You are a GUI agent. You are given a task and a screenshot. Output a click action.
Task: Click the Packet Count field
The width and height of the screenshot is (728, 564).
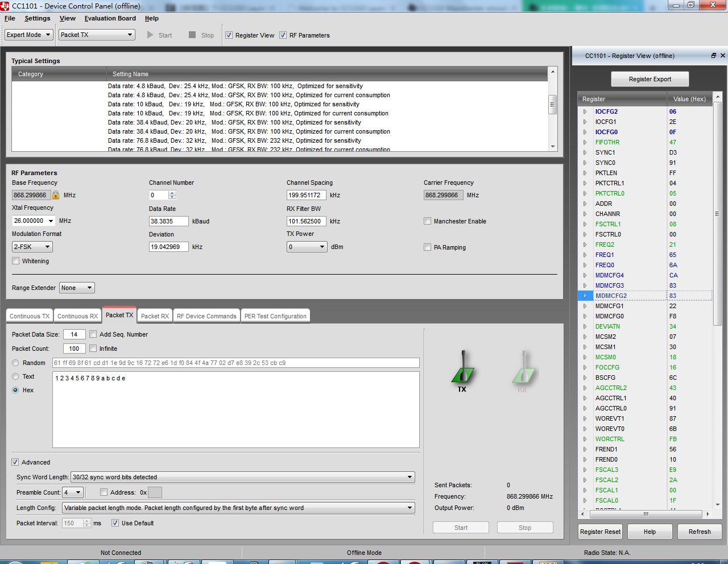[74, 349]
